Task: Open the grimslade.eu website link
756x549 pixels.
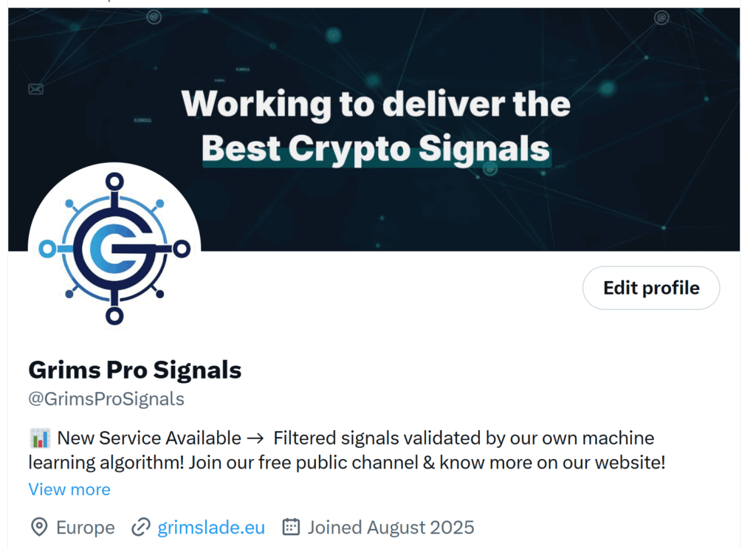Action: [211, 528]
